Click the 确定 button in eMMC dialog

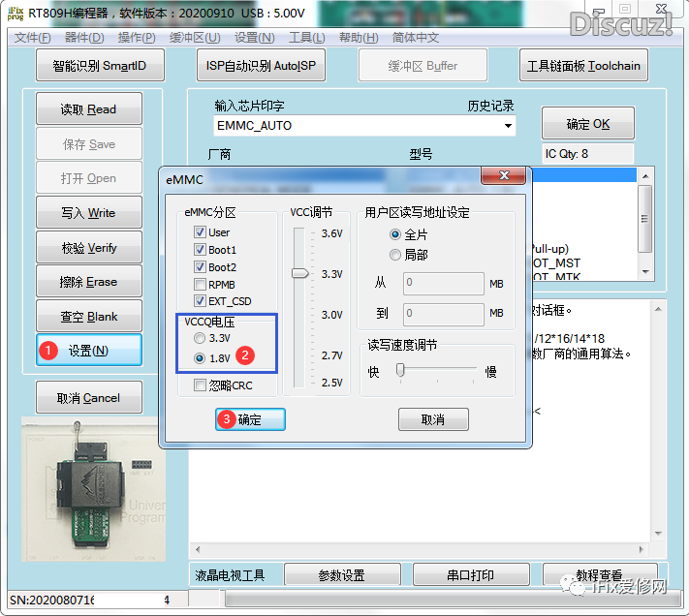click(250, 419)
